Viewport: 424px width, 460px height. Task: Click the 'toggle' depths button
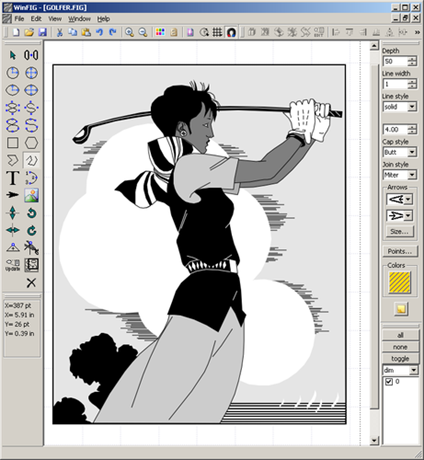tap(400, 358)
